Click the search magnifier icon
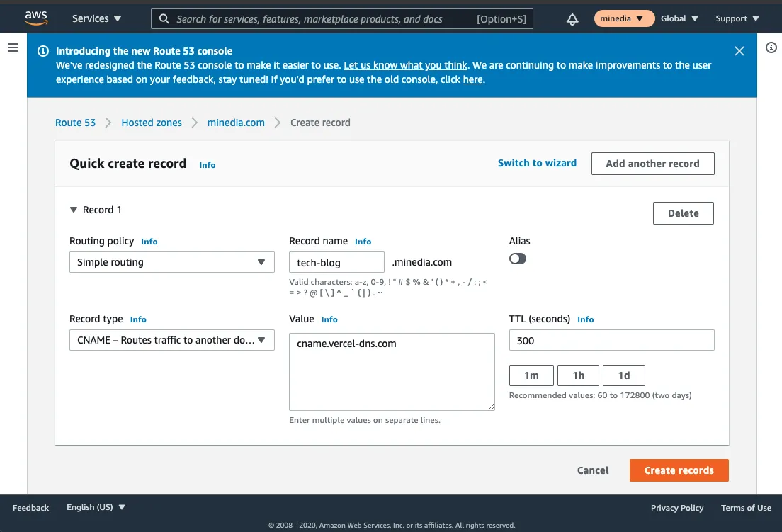The width and height of the screenshot is (782, 532). point(164,19)
